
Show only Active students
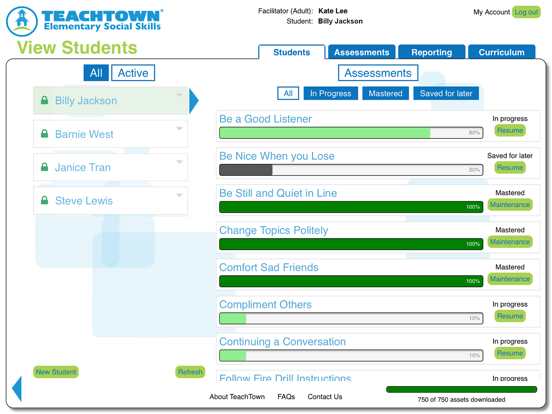pos(133,73)
